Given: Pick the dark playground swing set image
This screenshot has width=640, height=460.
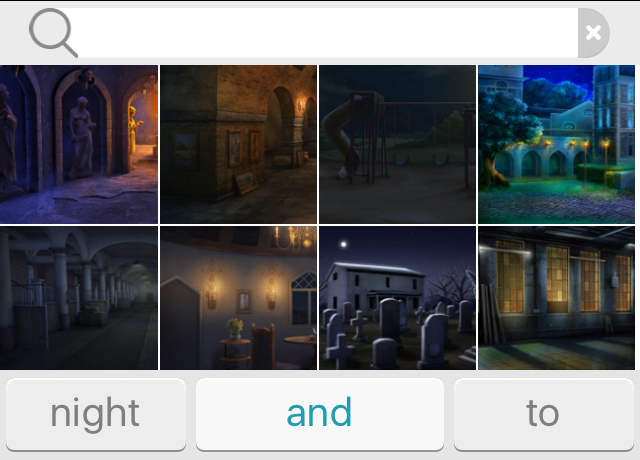Looking at the screenshot, I should 398,144.
